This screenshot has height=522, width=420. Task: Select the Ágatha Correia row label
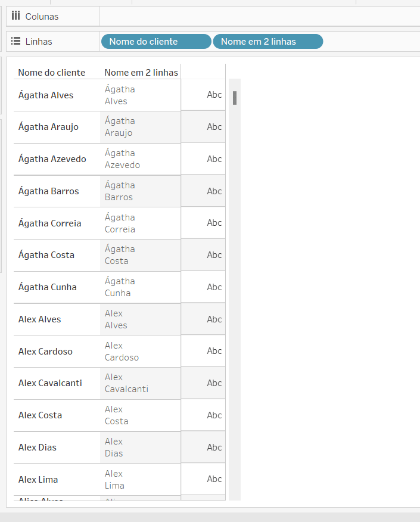[x=50, y=223]
